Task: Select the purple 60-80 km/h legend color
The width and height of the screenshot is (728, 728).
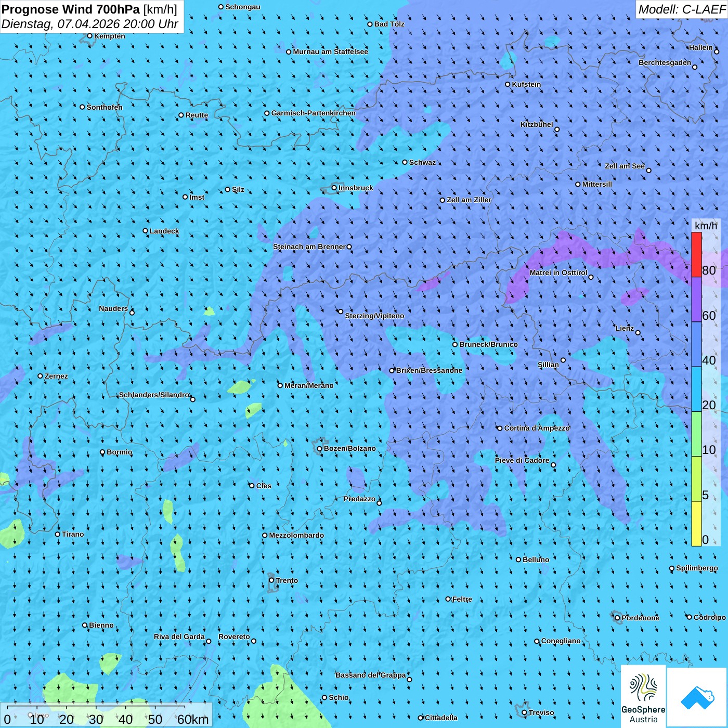Action: pyautogui.click(x=696, y=300)
